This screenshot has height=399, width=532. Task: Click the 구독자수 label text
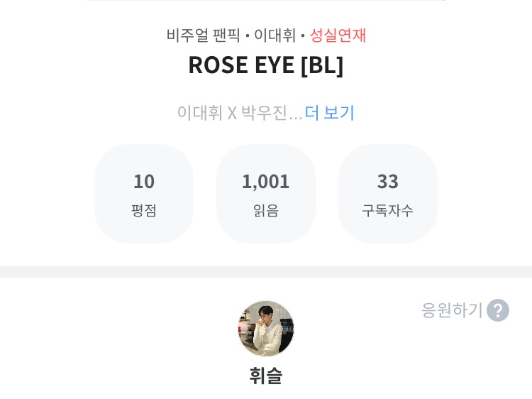pyautogui.click(x=388, y=210)
